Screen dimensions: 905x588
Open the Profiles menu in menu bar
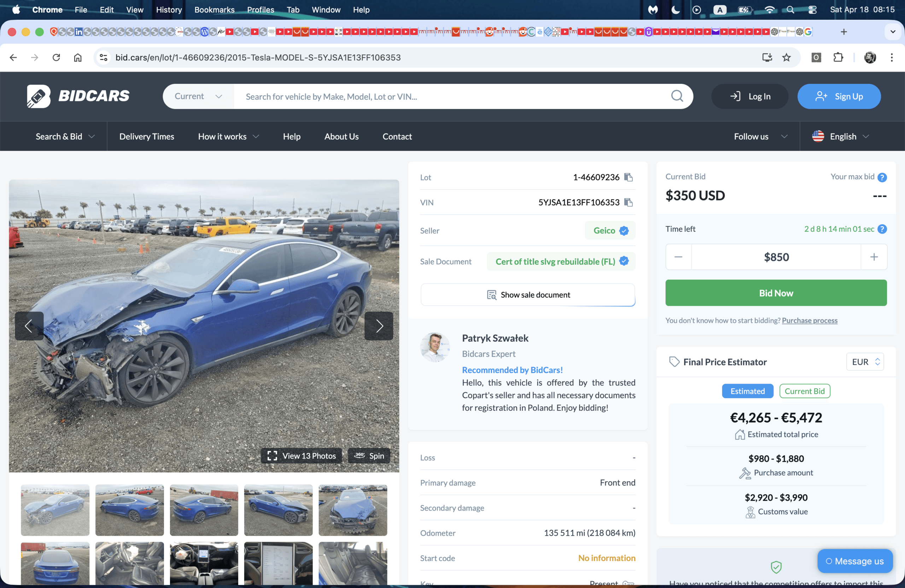point(261,10)
